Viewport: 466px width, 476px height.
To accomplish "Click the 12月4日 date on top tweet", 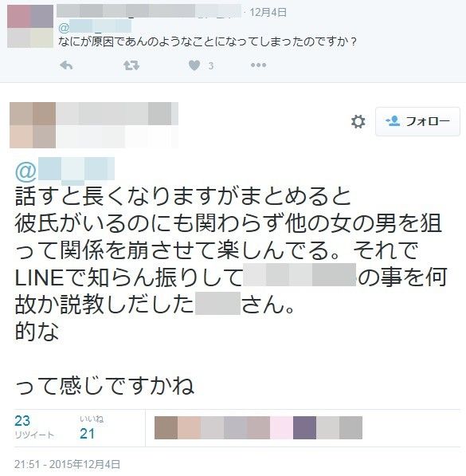I will click(268, 12).
